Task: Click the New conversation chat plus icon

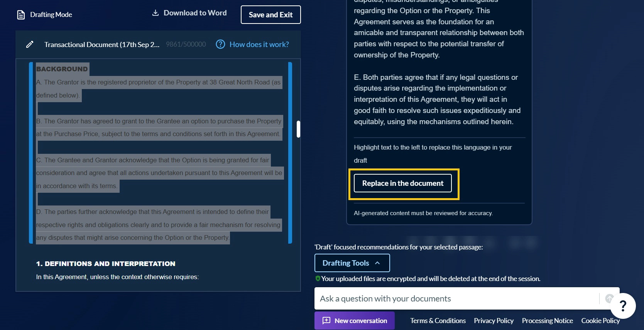Action: click(x=326, y=321)
